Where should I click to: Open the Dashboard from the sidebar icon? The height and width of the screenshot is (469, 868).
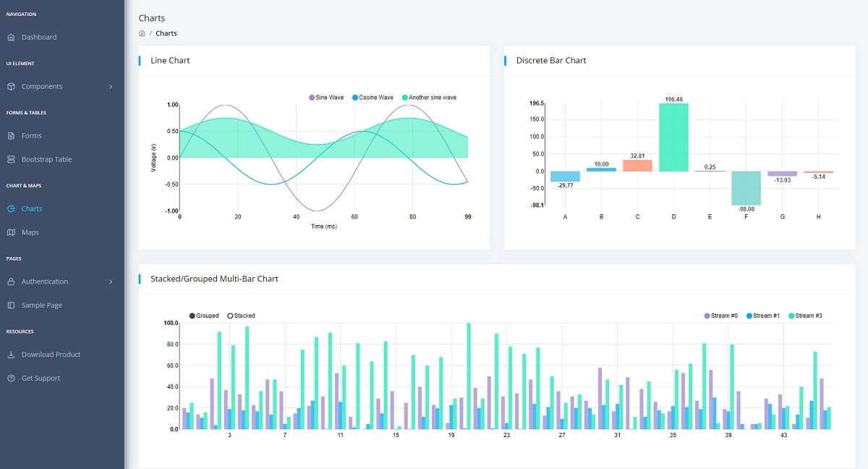pos(12,37)
